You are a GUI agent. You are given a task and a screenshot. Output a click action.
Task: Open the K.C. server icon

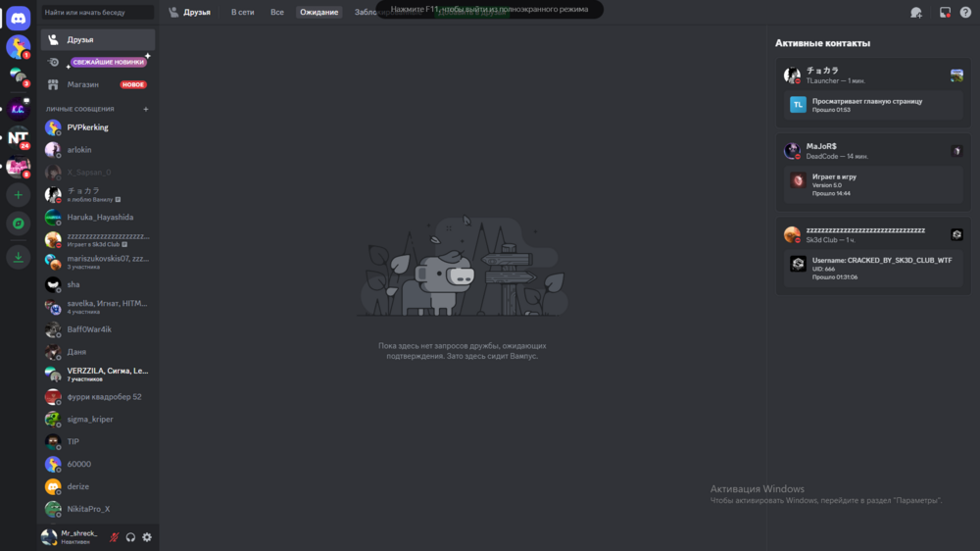[x=18, y=109]
